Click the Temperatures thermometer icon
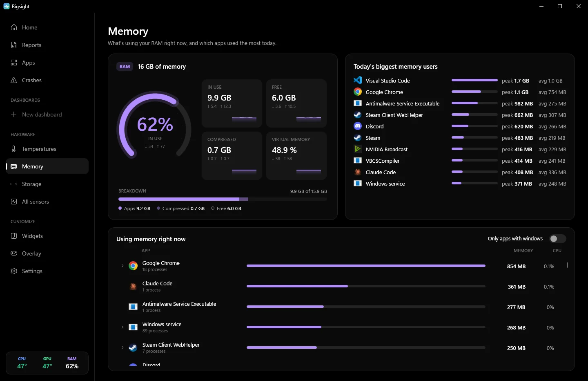This screenshot has width=588, height=381. 14,149
